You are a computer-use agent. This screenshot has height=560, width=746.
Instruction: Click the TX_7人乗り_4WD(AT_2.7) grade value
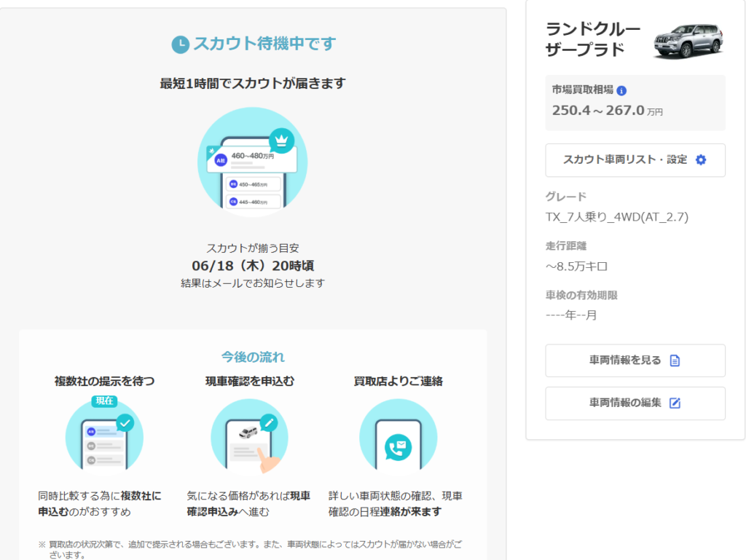(617, 217)
